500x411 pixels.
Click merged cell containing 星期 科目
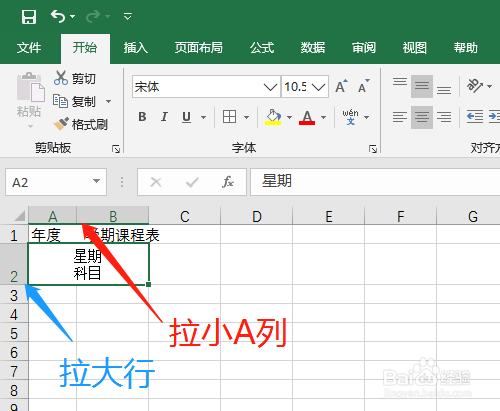coord(88,264)
